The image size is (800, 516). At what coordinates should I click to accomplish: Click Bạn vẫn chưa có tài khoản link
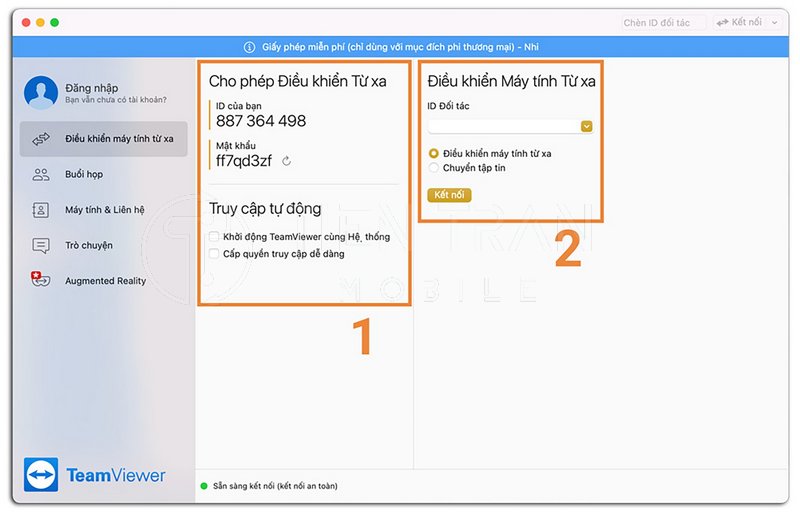click(x=116, y=100)
